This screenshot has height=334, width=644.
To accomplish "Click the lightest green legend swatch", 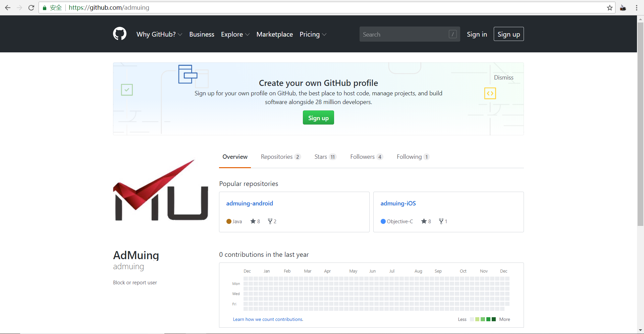I will (477, 319).
